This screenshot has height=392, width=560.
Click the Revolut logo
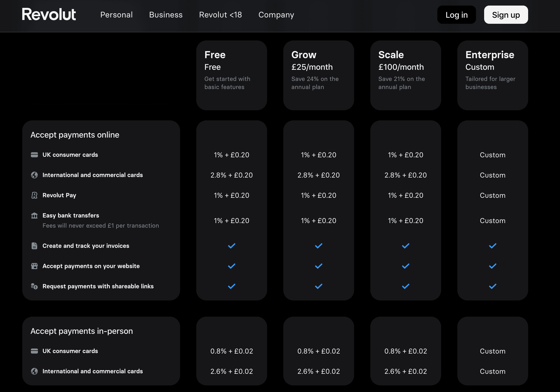point(49,14)
